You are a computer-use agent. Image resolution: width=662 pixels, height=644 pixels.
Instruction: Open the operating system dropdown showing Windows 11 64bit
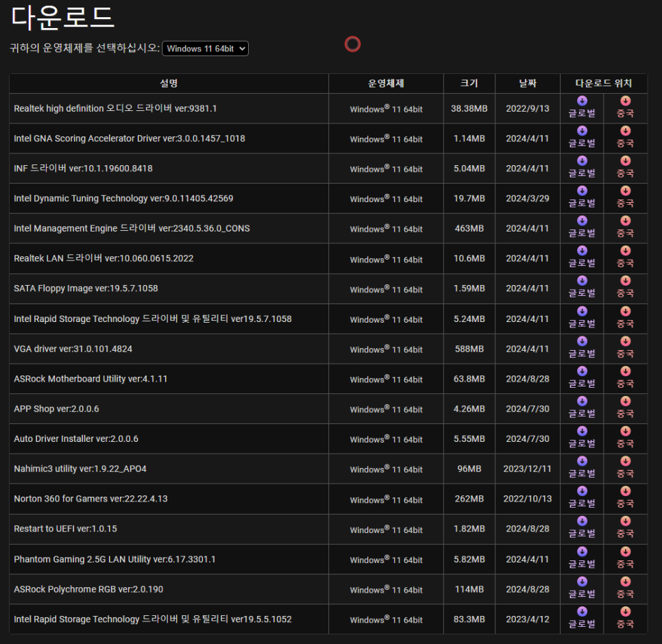pyautogui.click(x=205, y=49)
